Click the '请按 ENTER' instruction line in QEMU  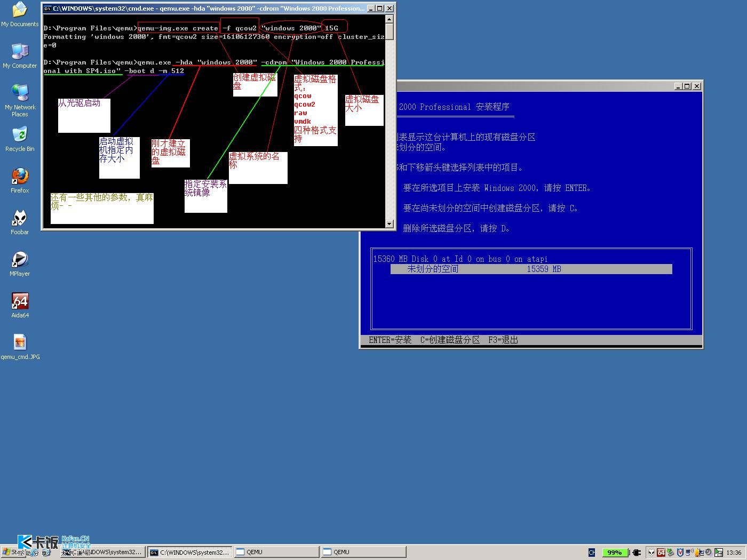497,188
